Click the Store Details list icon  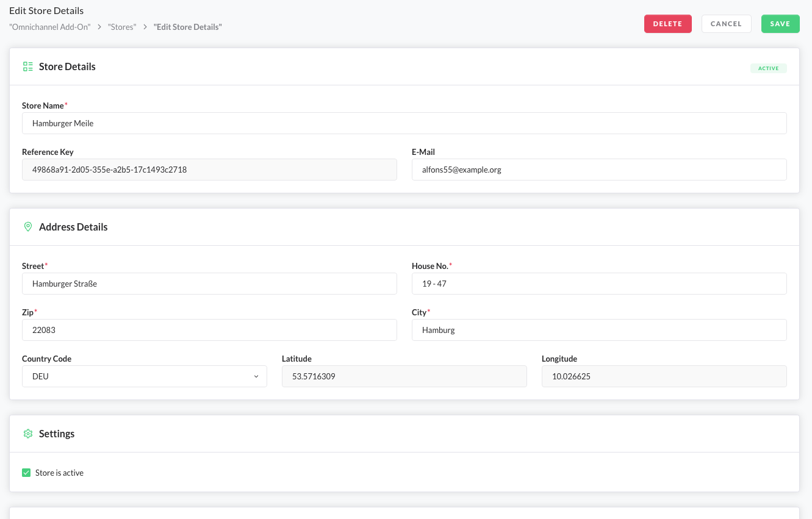click(27, 66)
